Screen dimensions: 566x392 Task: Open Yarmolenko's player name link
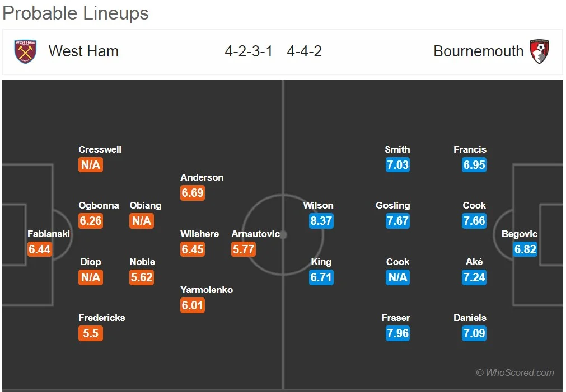point(206,290)
